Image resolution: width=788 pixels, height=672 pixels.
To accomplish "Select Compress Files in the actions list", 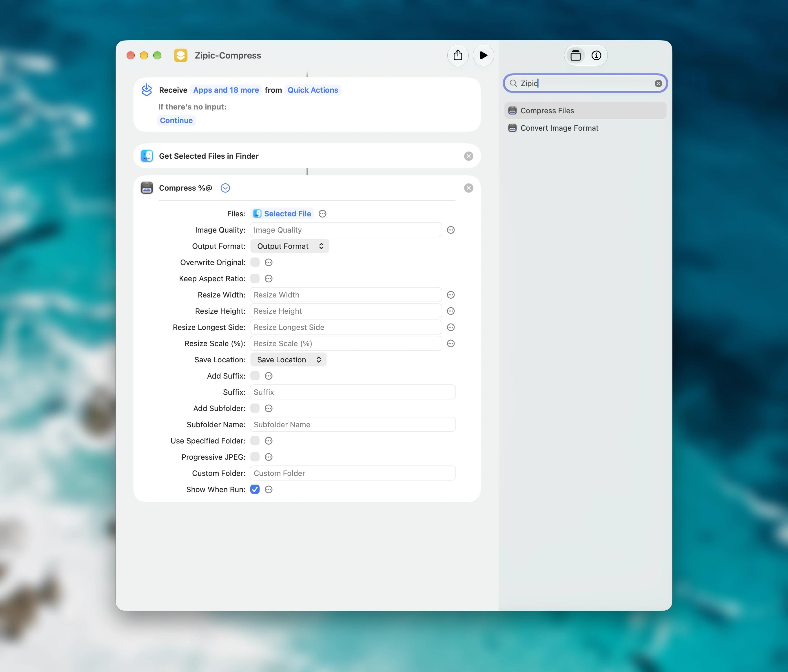I will 585,111.
